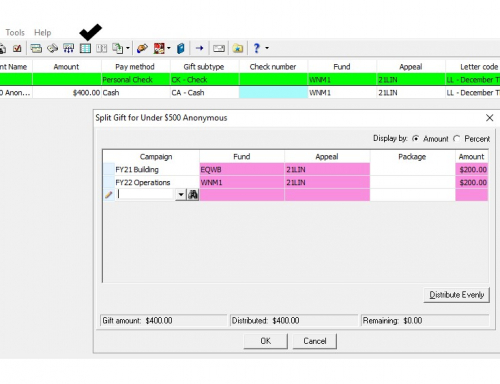The image size is (500, 384).
Task: Click the envelope toolbar icon
Action: click(x=219, y=48)
